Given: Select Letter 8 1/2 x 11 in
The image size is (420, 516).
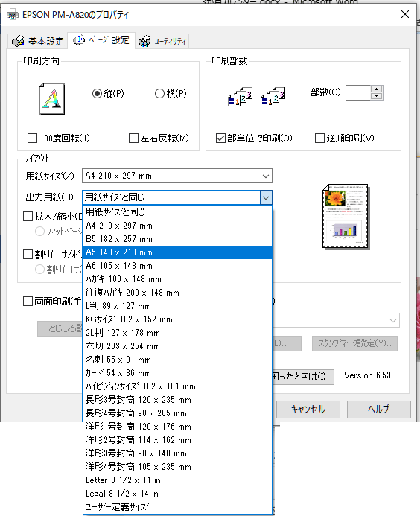Looking at the screenshot, I should [x=177, y=480].
